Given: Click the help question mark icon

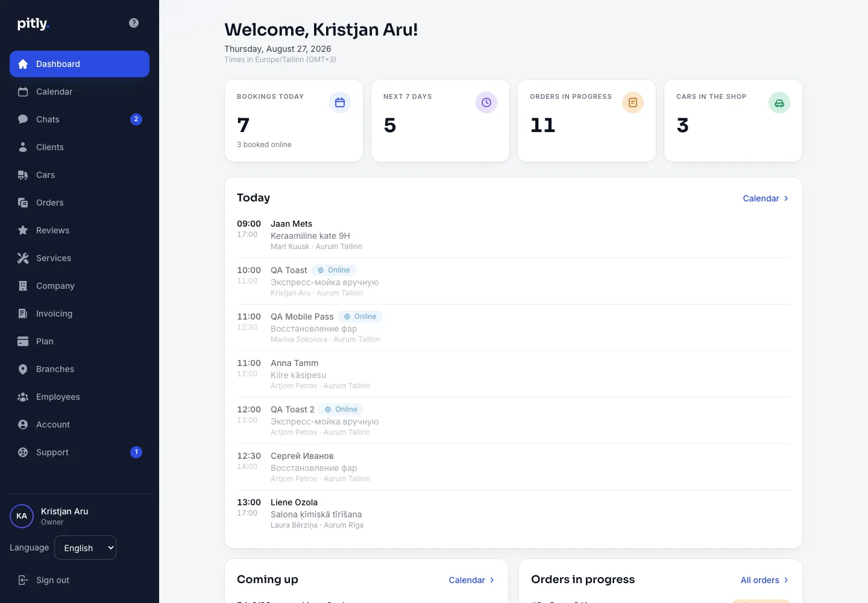Looking at the screenshot, I should (134, 23).
